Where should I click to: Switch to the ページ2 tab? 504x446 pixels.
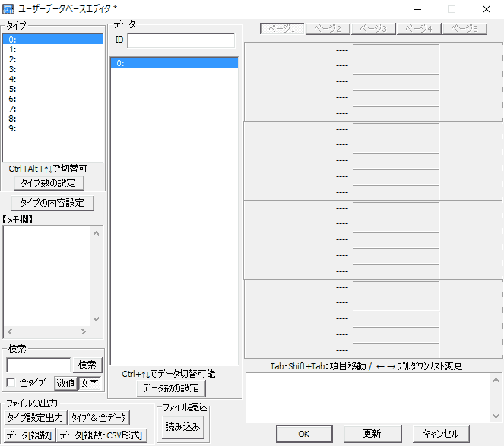pyautogui.click(x=328, y=29)
